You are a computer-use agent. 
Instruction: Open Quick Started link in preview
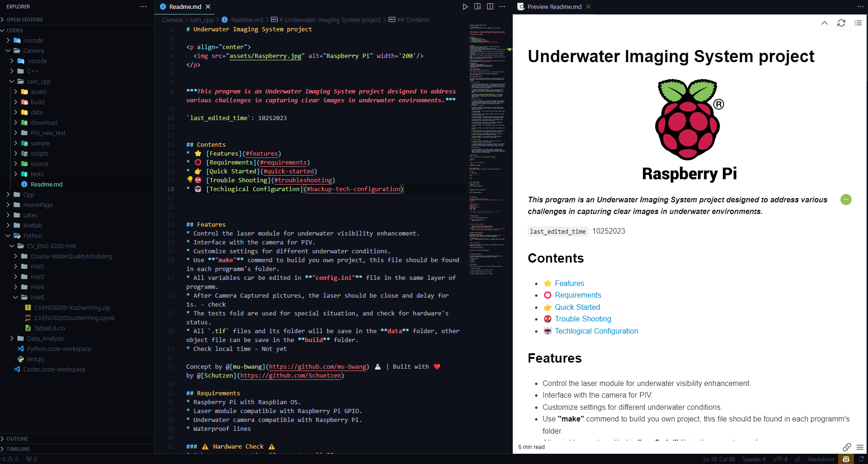click(x=577, y=307)
